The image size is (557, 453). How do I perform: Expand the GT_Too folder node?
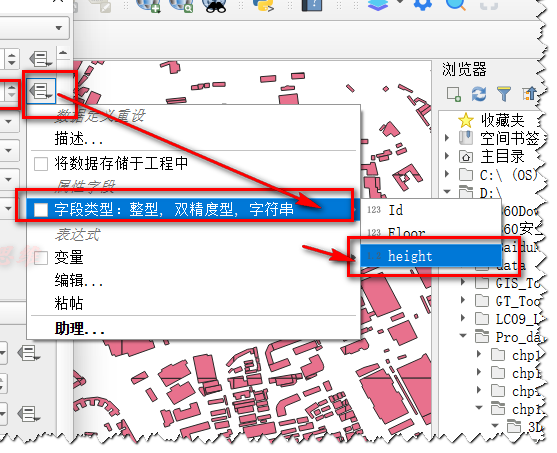463,300
